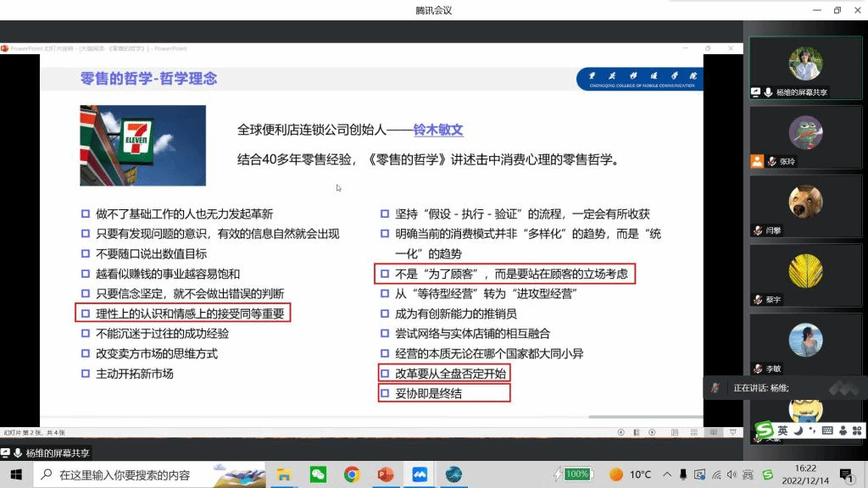Toggle Sogou moon half-width mode
The width and height of the screenshot is (868, 488).
click(x=798, y=430)
